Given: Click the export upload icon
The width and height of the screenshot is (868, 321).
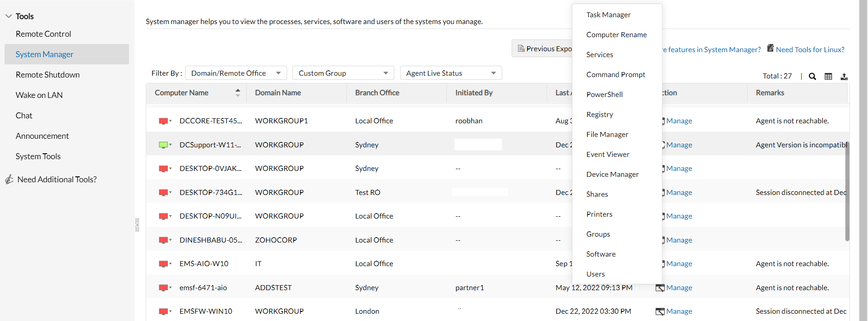Looking at the screenshot, I should coord(844,76).
